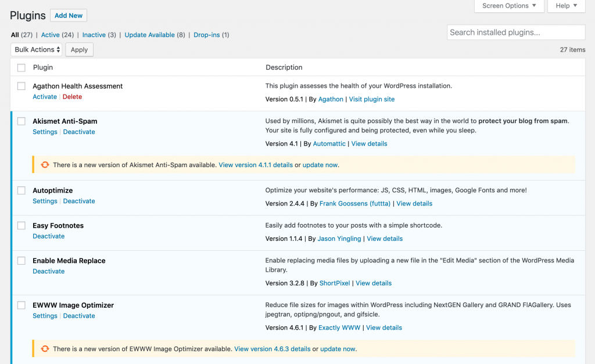Open Jason Yingling author link
The width and height of the screenshot is (595, 364).
point(339,239)
